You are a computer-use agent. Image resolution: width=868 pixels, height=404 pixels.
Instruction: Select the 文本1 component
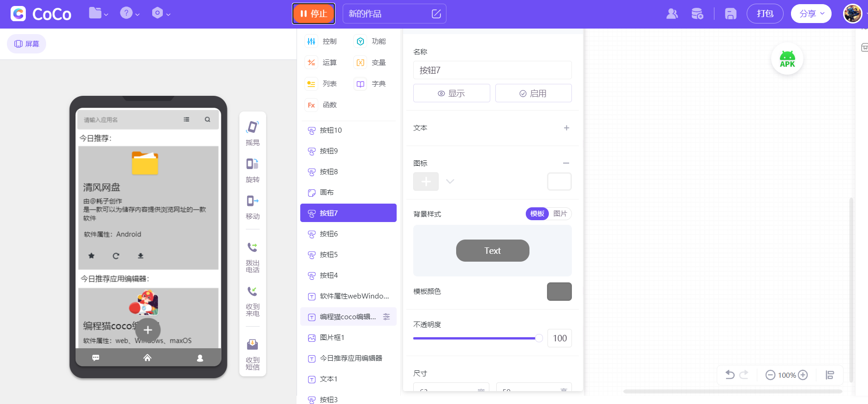[348, 379]
